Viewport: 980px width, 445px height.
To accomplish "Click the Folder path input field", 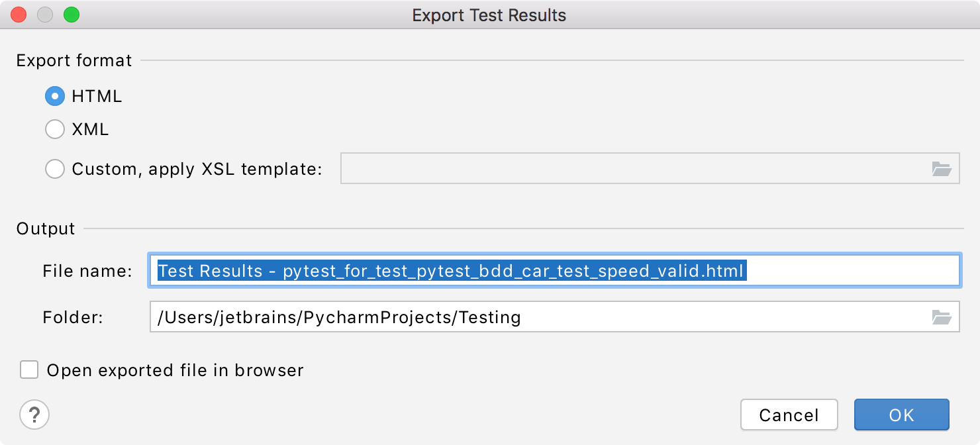I will 464,317.
